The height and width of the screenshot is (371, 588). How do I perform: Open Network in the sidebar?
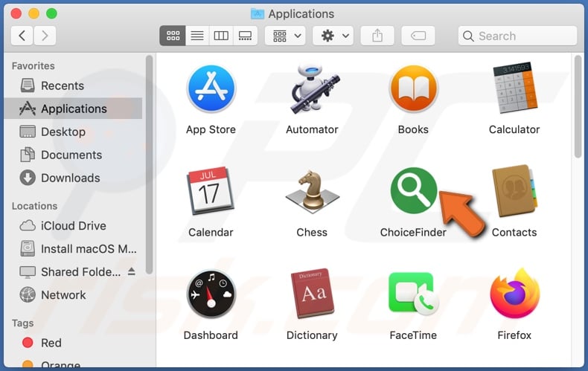tap(73, 295)
